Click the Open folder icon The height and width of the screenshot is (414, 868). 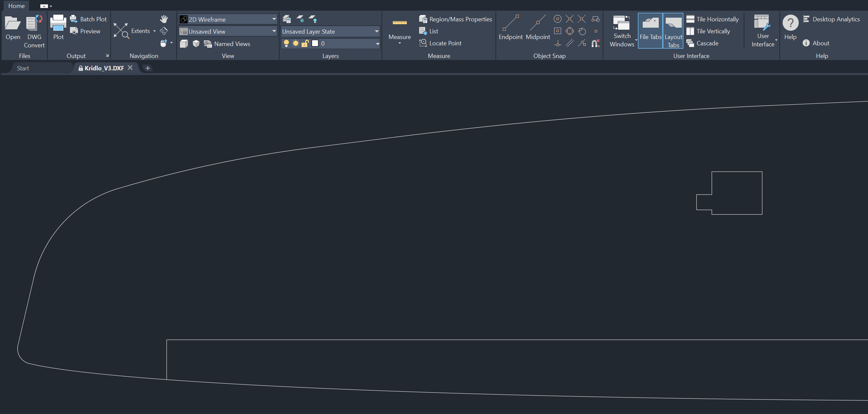tap(13, 24)
